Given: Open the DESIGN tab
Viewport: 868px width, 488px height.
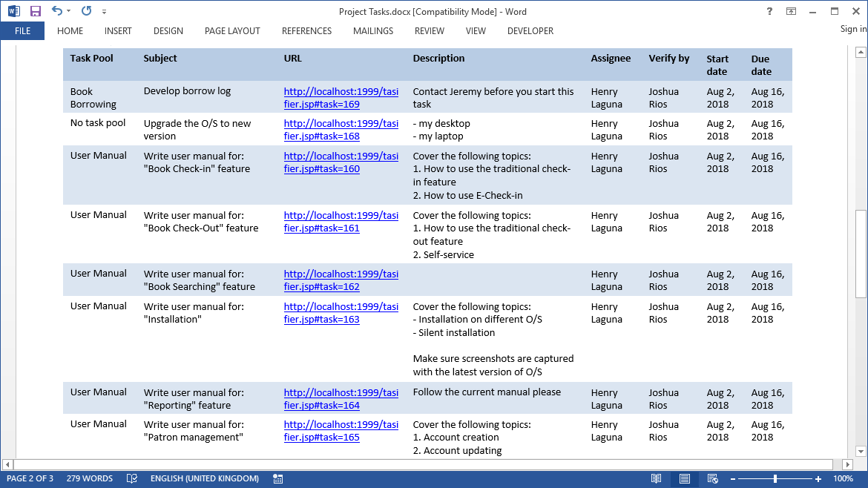Looking at the screenshot, I should pos(168,31).
